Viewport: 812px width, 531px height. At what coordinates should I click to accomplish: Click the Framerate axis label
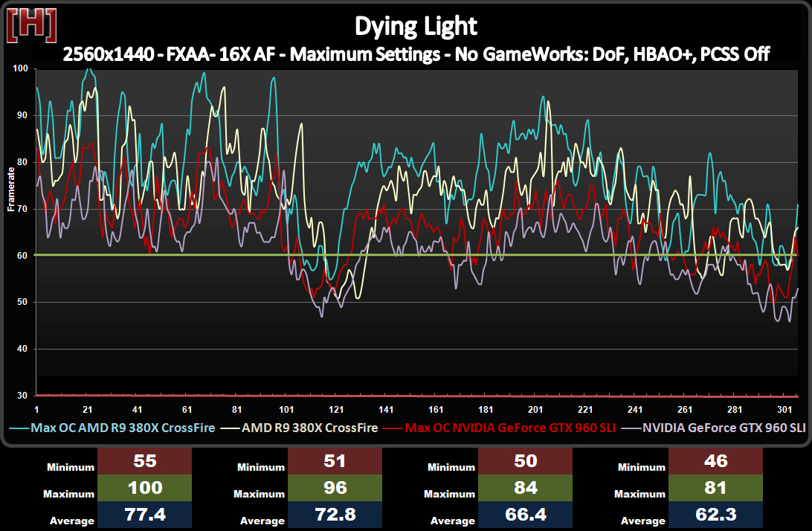coord(11,189)
